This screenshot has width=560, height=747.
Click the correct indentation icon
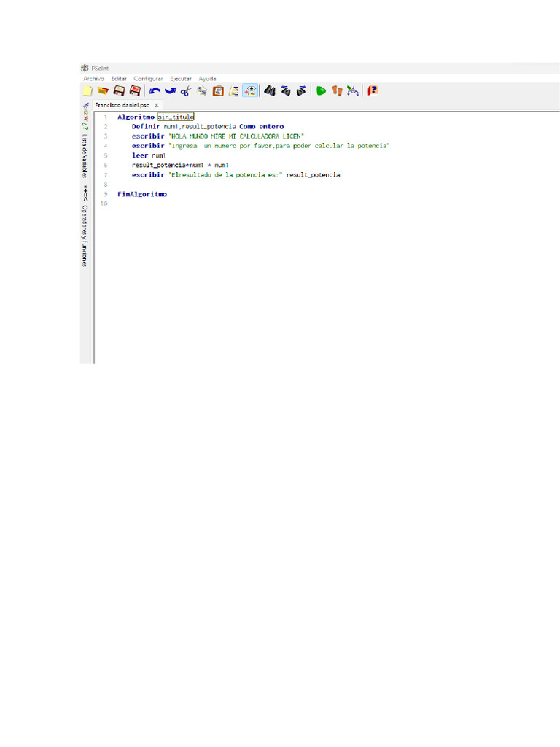pos(234,90)
